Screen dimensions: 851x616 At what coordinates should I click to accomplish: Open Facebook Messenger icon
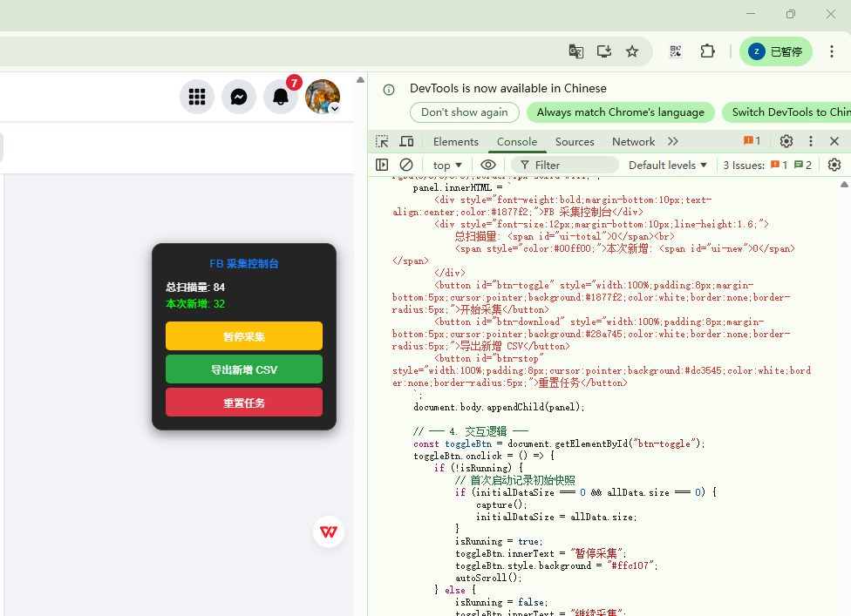pos(239,97)
